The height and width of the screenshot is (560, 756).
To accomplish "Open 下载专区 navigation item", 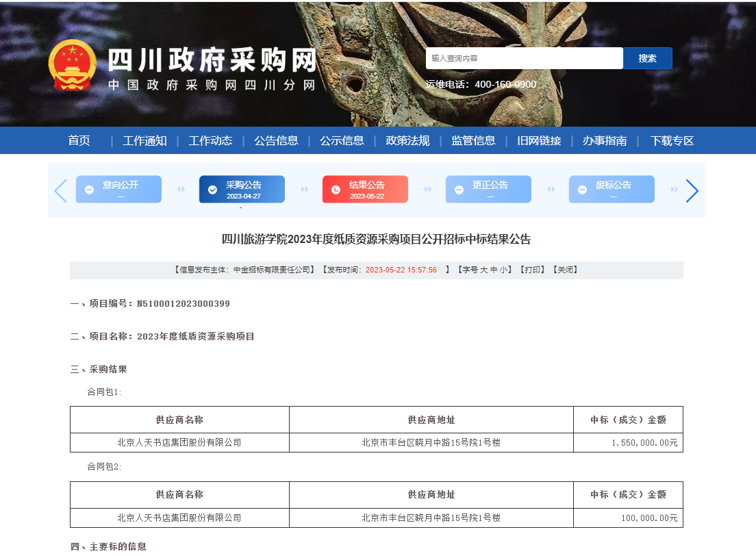I will 672,141.
